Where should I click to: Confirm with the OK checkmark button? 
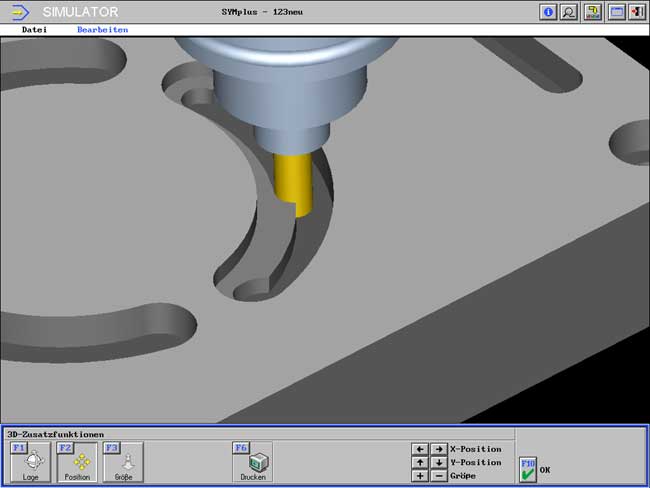point(528,470)
